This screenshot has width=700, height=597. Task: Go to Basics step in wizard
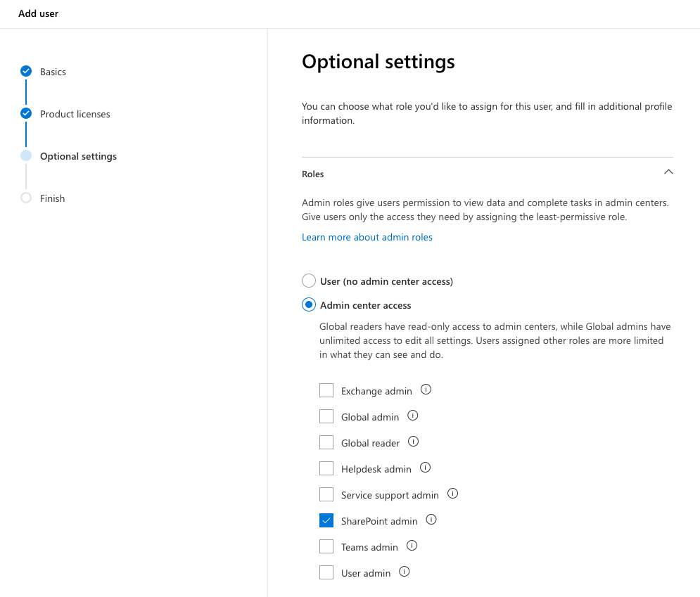tap(53, 72)
